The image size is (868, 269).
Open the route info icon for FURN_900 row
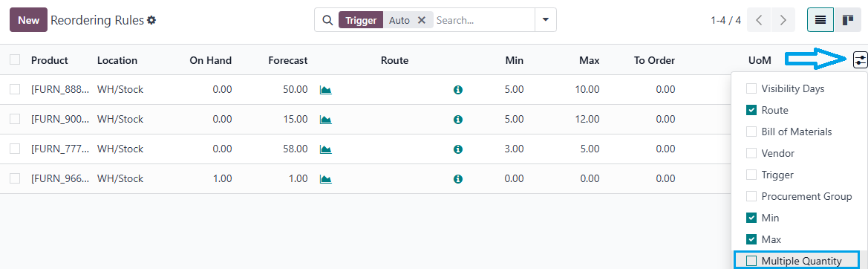click(x=458, y=119)
